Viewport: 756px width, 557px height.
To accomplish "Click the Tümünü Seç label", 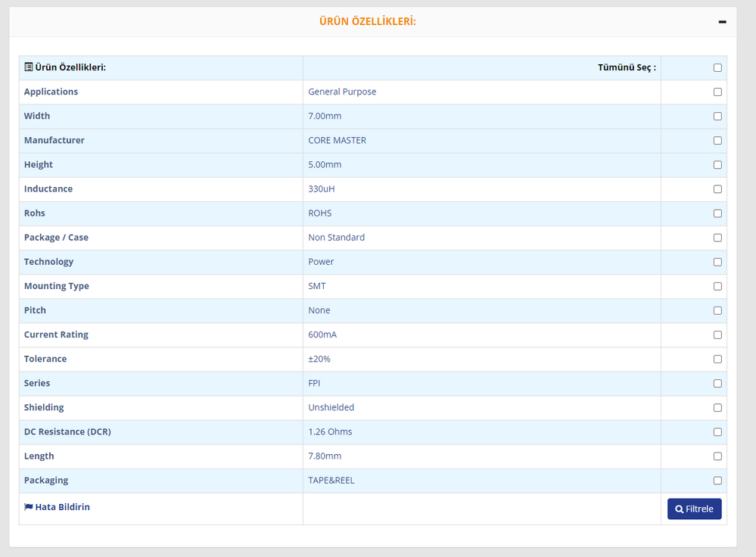I will 627,67.
